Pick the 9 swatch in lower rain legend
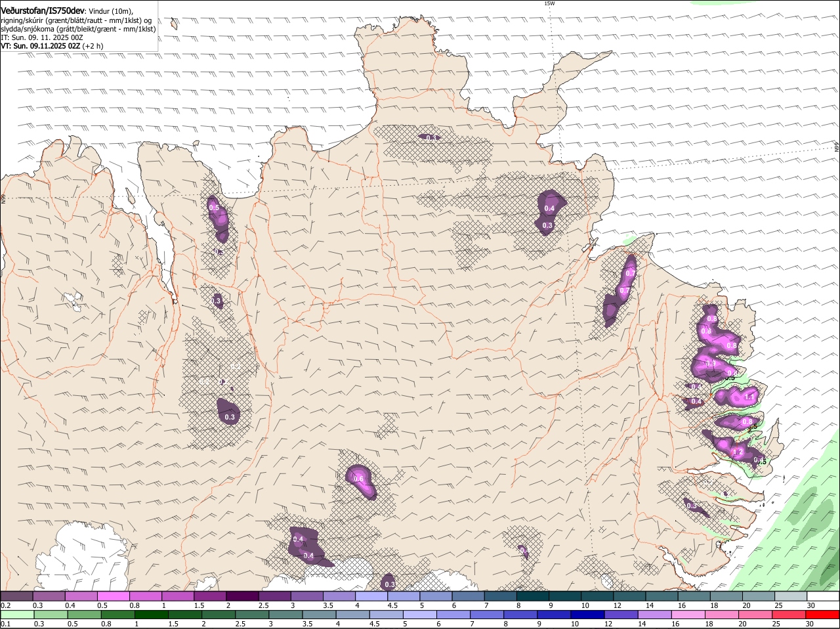 pyautogui.click(x=553, y=615)
